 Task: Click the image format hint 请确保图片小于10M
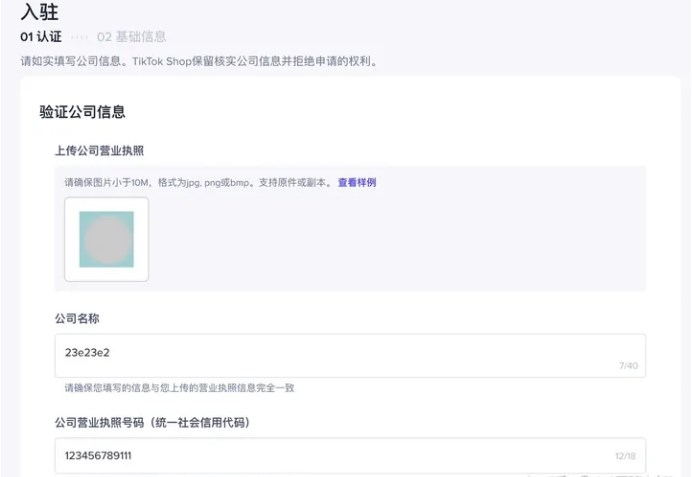[198, 183]
